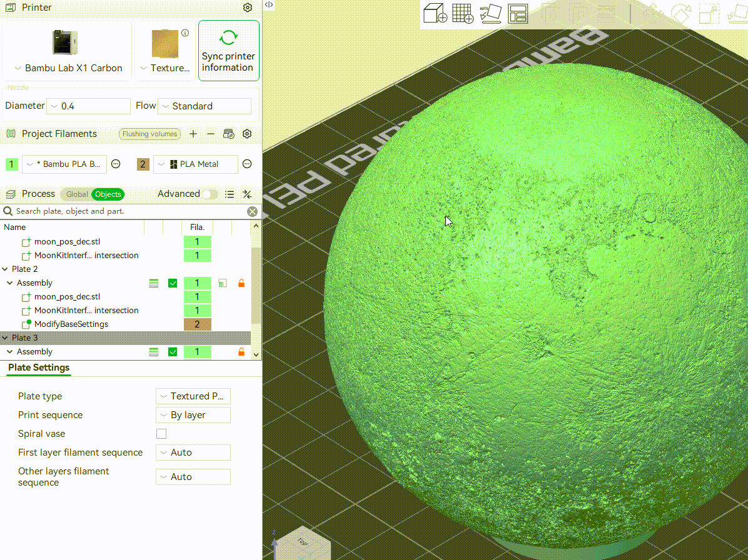The image size is (748, 560).
Task: Click filament 2 brown color swatch
Action: coord(143,164)
